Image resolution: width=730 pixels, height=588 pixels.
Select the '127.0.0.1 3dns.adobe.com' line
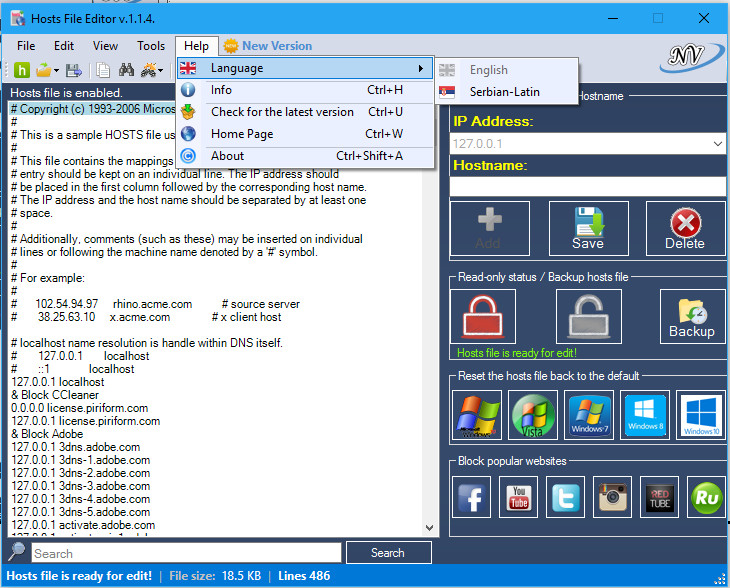[75, 447]
